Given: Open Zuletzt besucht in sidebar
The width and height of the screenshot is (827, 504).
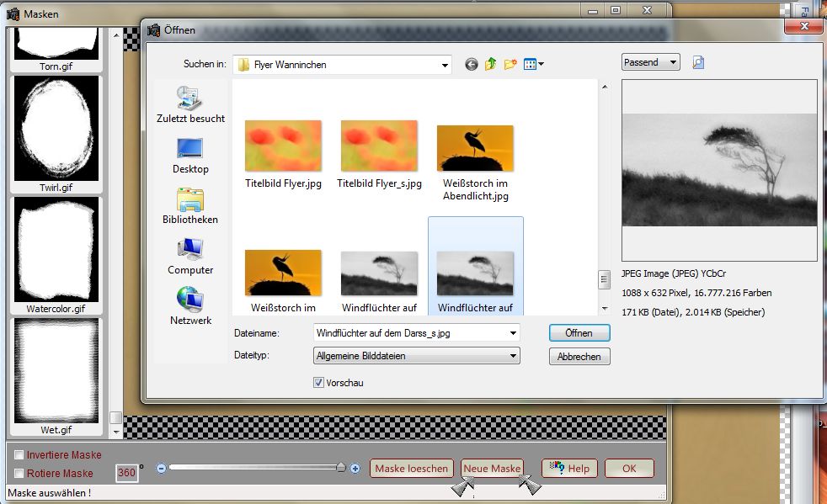Looking at the screenshot, I should (x=190, y=104).
